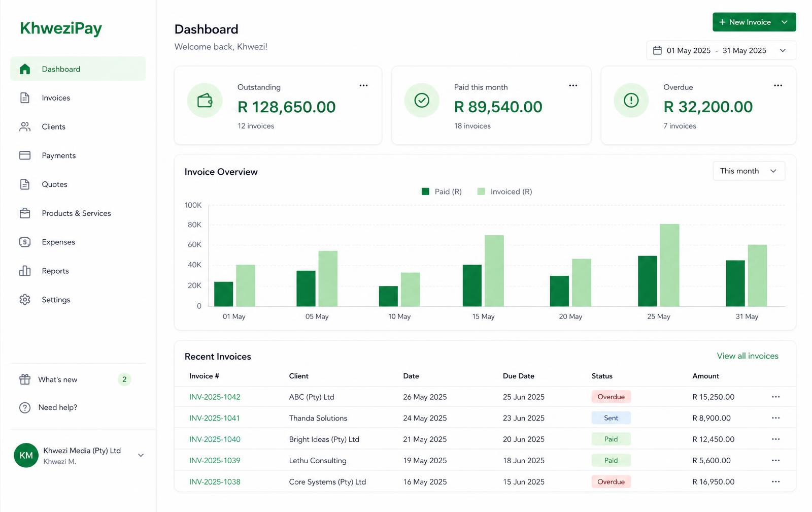Open Outstanding card options menu

(x=364, y=85)
